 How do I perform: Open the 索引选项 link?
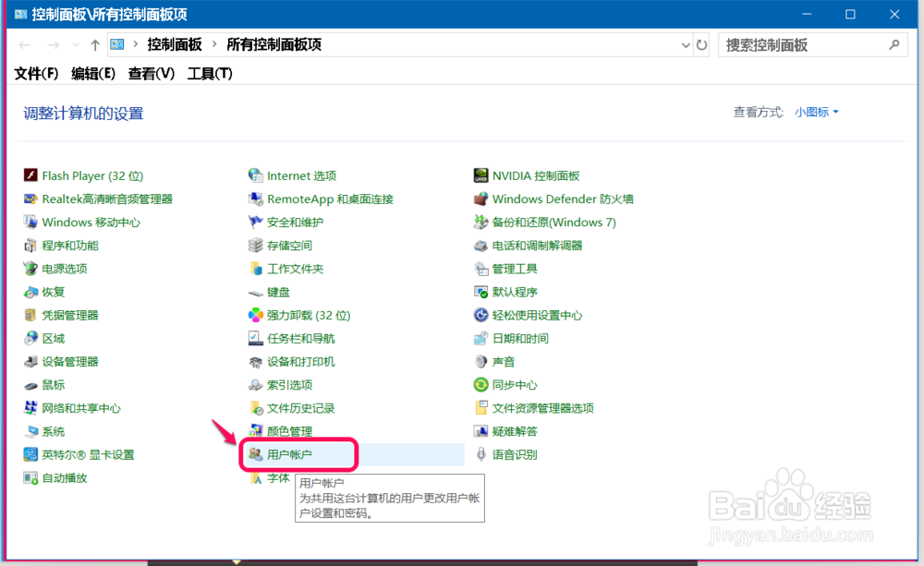point(289,385)
